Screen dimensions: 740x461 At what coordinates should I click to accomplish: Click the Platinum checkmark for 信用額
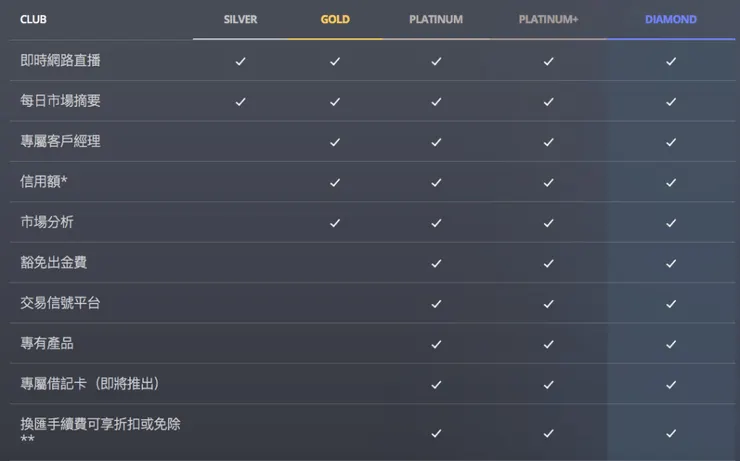click(436, 182)
